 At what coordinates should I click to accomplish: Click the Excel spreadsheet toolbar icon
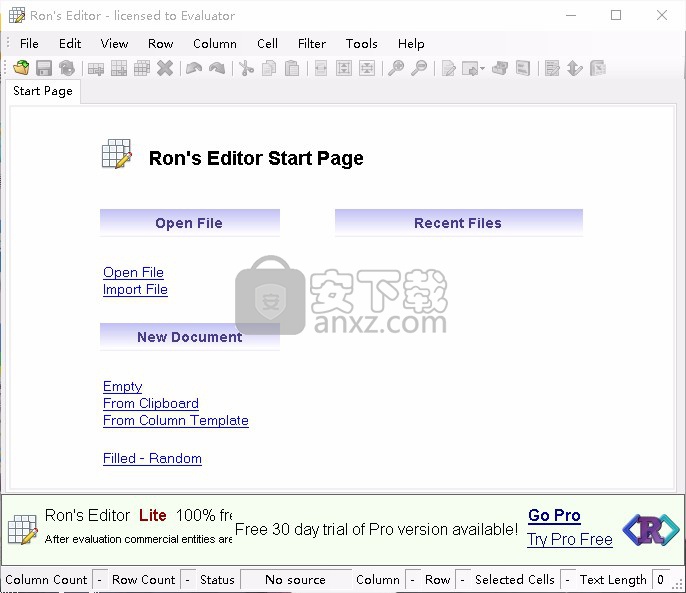point(598,68)
